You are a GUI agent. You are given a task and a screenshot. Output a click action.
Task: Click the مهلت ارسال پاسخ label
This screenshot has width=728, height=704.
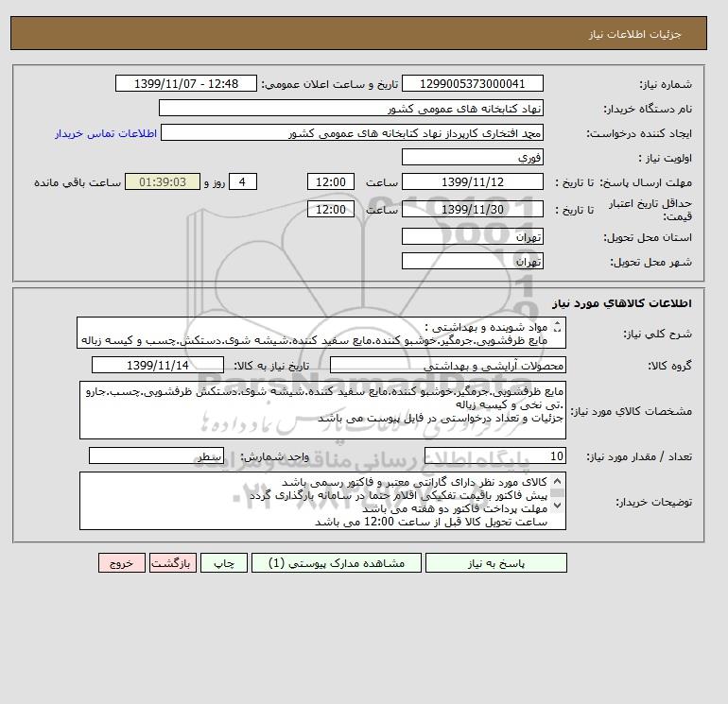pyautogui.click(x=645, y=182)
